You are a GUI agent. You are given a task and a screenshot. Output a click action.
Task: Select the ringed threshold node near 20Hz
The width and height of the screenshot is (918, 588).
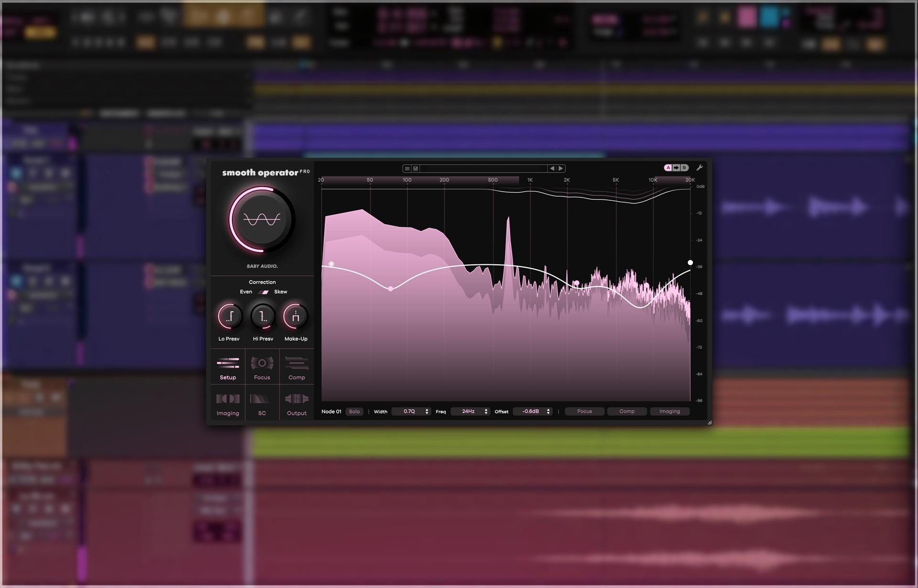tap(331, 264)
